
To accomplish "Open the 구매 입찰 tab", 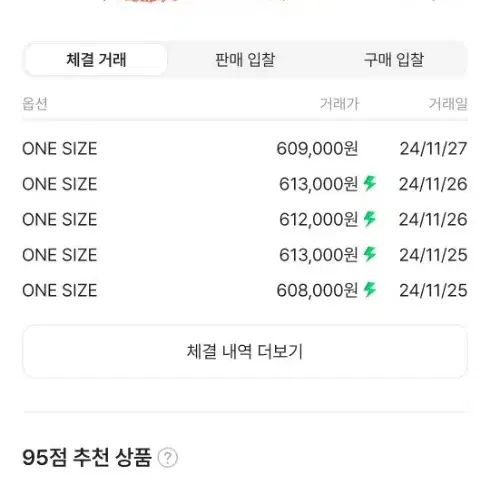I will click(394, 60).
